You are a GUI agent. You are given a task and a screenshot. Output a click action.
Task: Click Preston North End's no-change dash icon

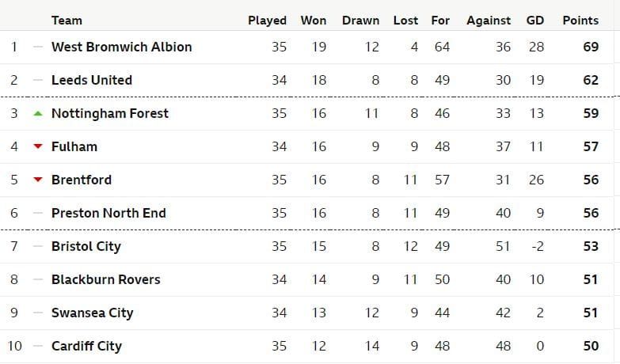38,213
